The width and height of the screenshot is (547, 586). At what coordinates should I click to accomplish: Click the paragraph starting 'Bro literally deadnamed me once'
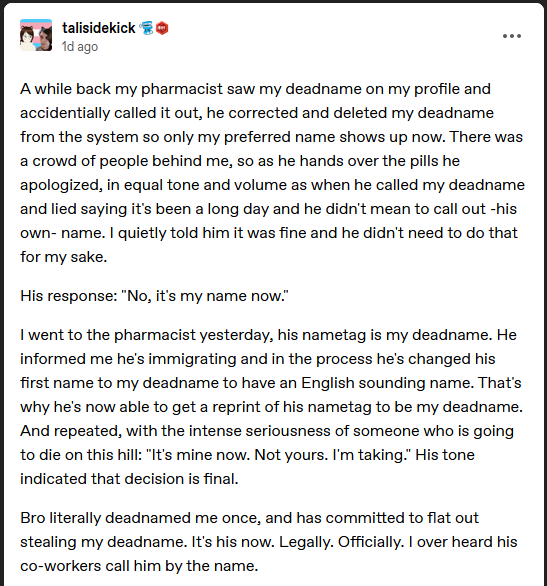[x=269, y=542]
